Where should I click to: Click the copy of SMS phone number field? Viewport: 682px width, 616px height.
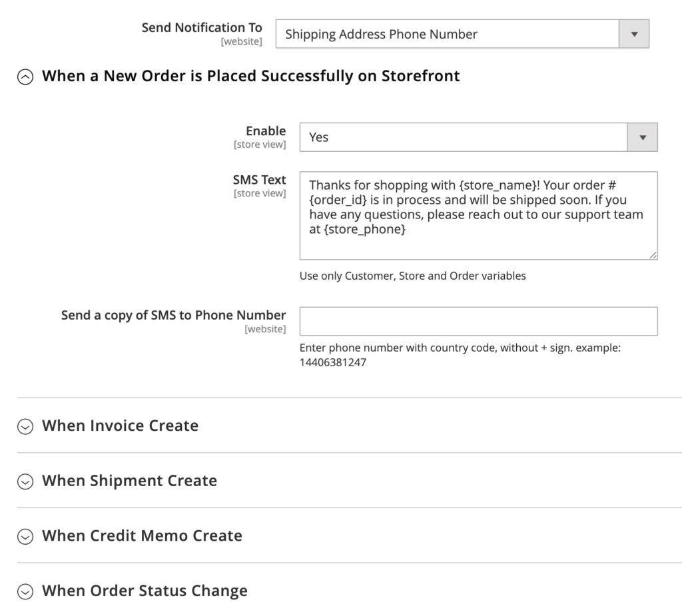pos(478,321)
